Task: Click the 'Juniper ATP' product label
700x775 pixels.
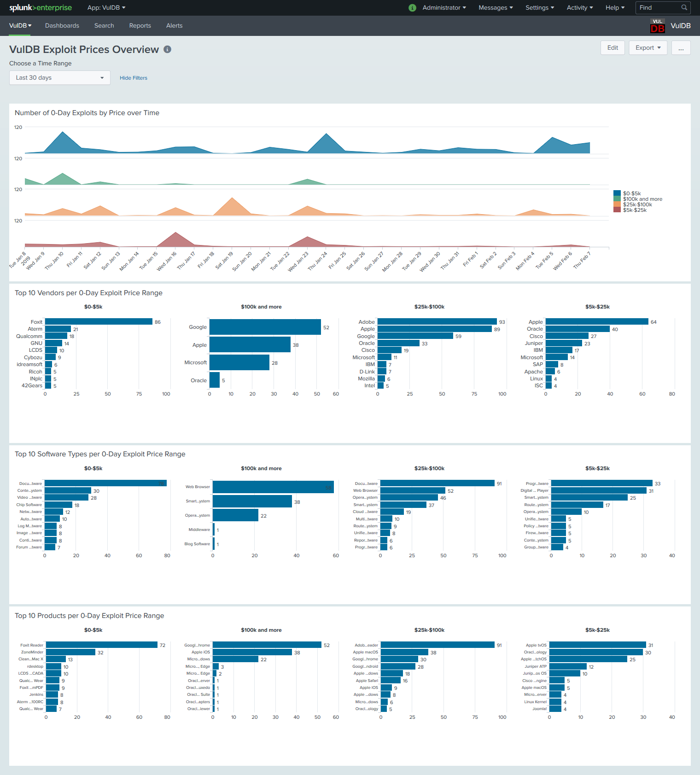Action: click(x=536, y=666)
